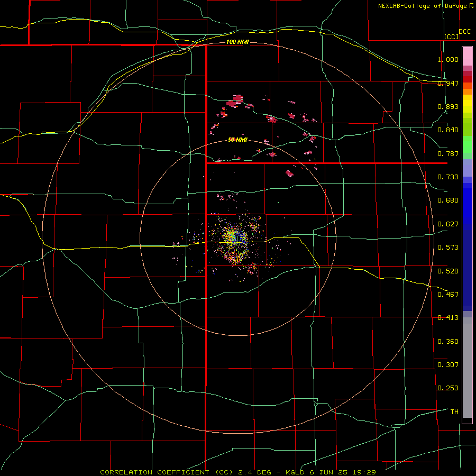Click the 0.467 scale value
Image resolution: width=476 pixels, height=476 pixels.
click(x=448, y=295)
